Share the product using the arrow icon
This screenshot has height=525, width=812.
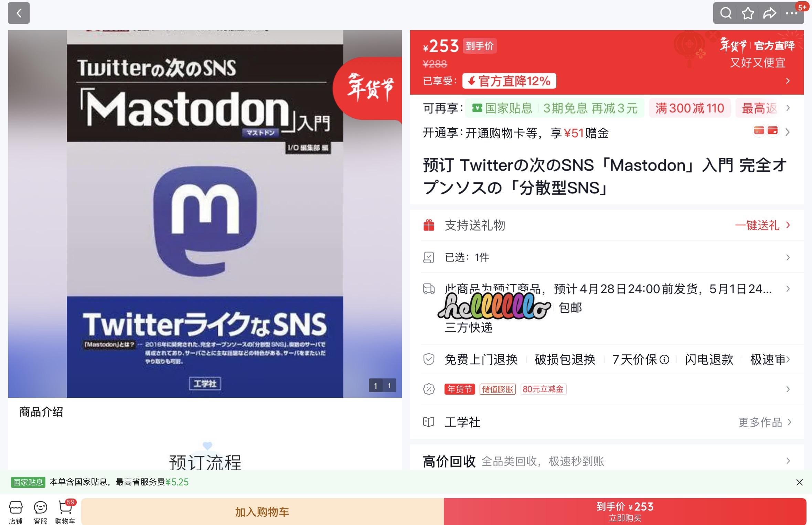coord(769,13)
